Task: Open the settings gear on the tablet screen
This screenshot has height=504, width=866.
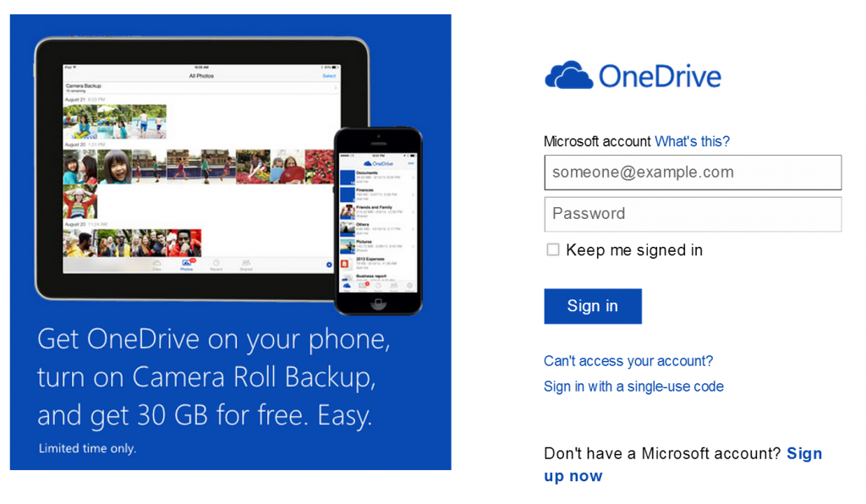Action: 329,266
